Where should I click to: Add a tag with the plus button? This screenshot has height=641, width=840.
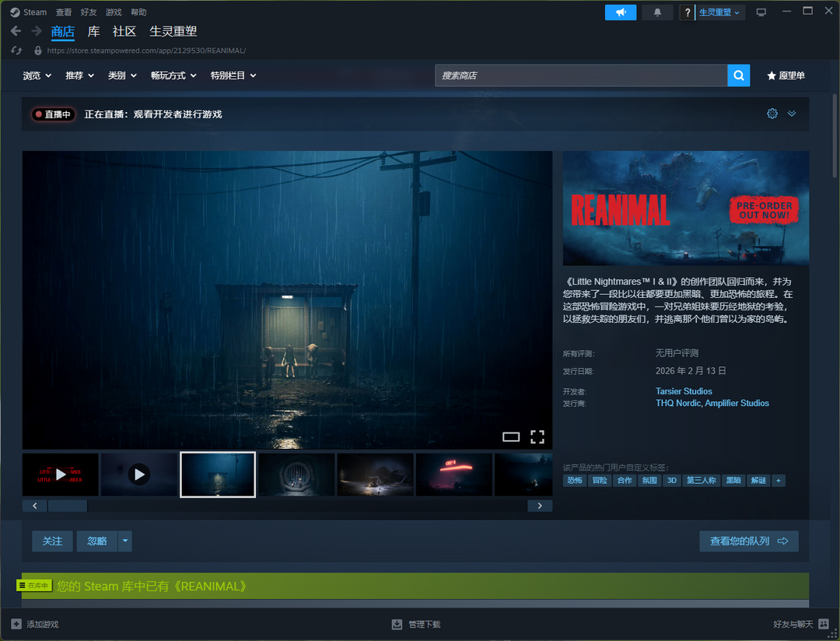[x=779, y=481]
